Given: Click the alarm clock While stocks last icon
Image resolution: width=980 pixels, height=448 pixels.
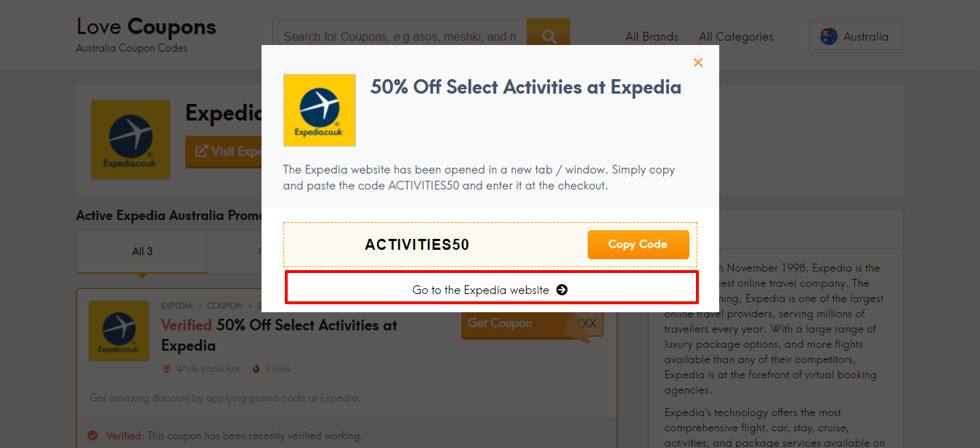Looking at the screenshot, I should [x=167, y=369].
